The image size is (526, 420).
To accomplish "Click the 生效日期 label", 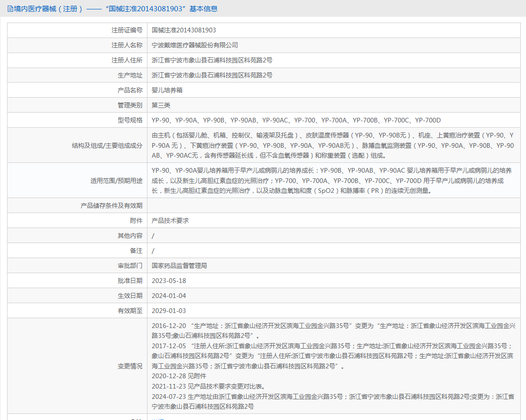I will pos(130,296).
